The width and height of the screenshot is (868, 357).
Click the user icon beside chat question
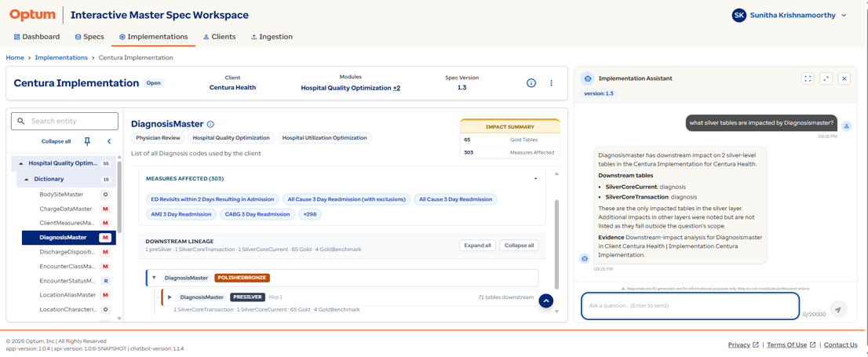click(846, 126)
